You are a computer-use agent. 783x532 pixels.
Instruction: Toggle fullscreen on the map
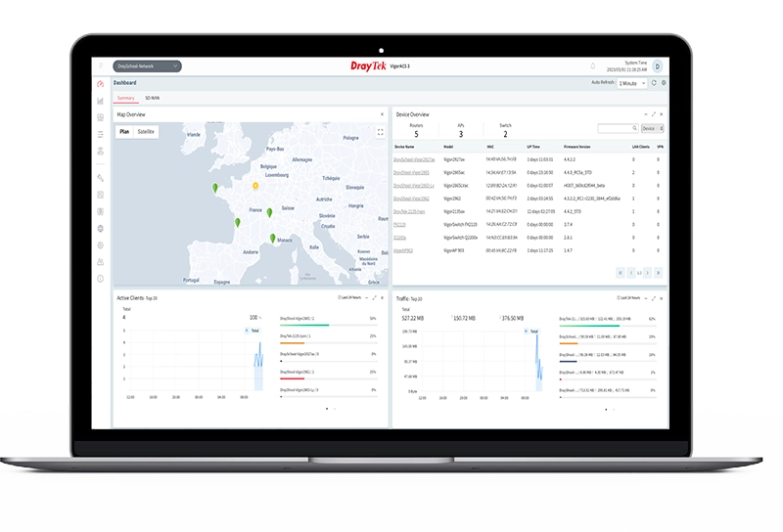click(x=380, y=132)
